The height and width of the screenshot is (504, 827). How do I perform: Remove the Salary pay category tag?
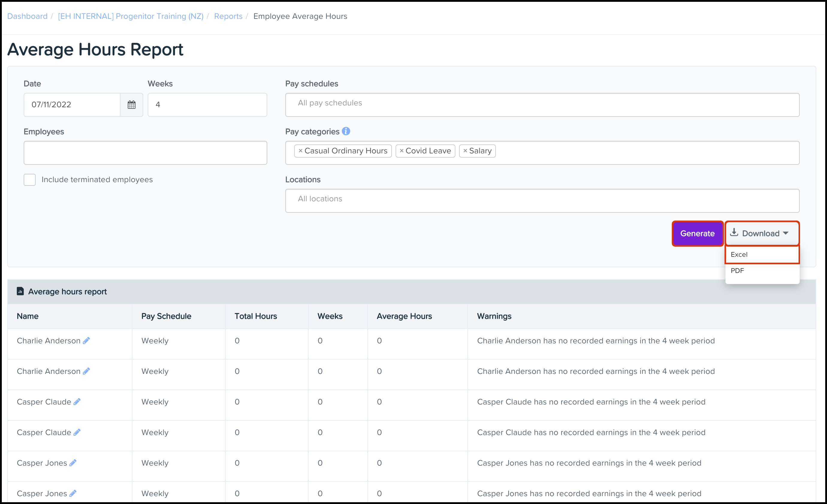coord(465,151)
